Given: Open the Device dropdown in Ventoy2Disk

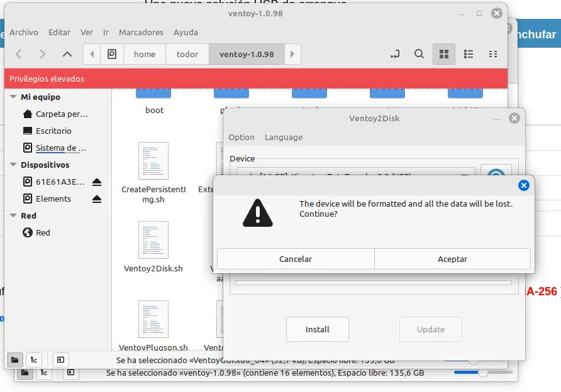Looking at the screenshot, I should (x=356, y=171).
